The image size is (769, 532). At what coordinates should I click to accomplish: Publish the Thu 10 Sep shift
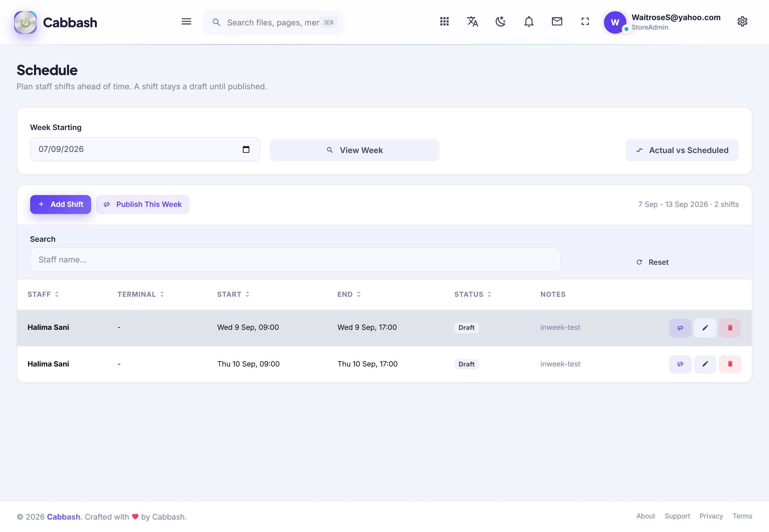680,364
